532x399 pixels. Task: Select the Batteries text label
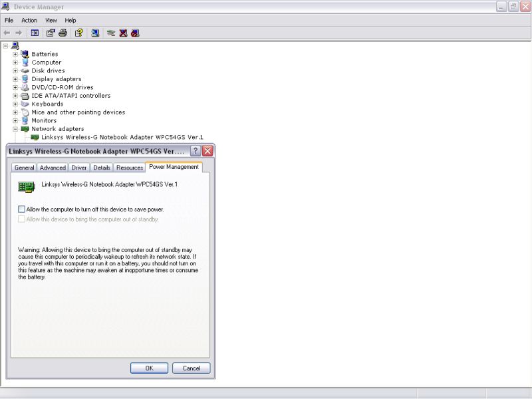point(45,54)
